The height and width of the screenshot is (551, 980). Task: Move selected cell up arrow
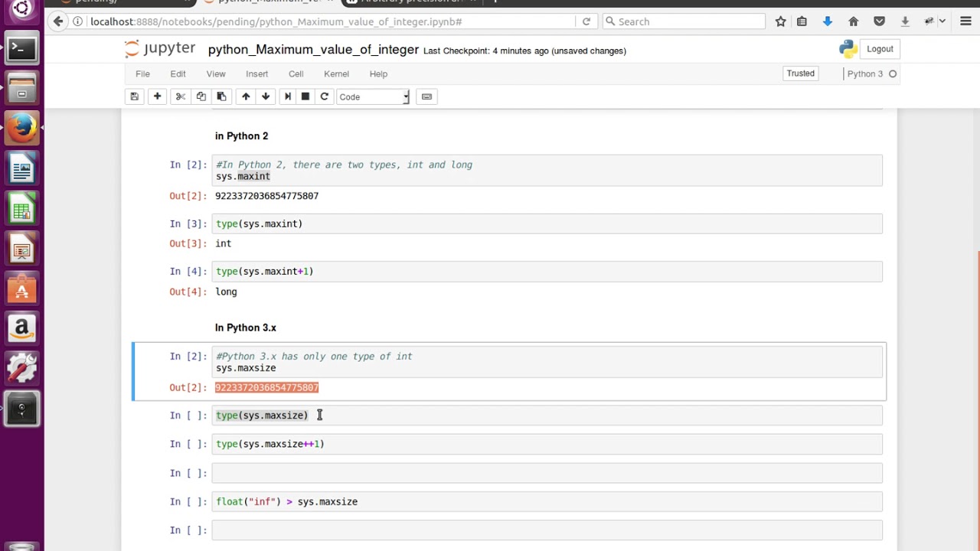point(246,96)
